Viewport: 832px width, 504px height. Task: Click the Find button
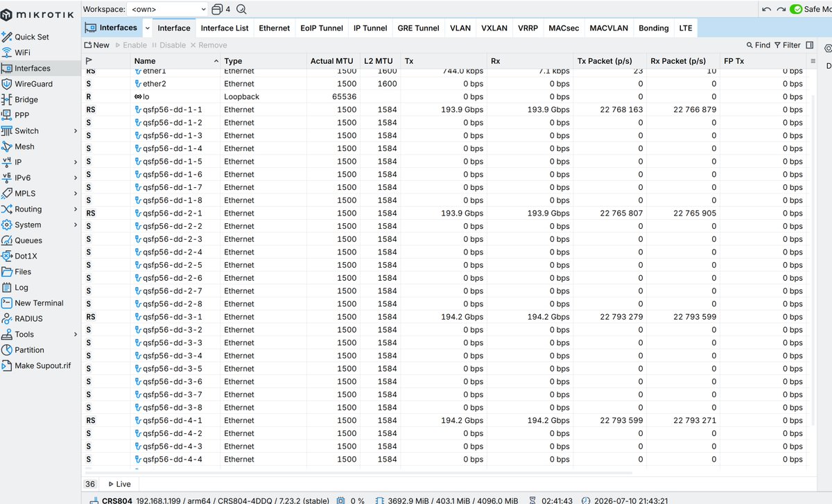pos(759,45)
